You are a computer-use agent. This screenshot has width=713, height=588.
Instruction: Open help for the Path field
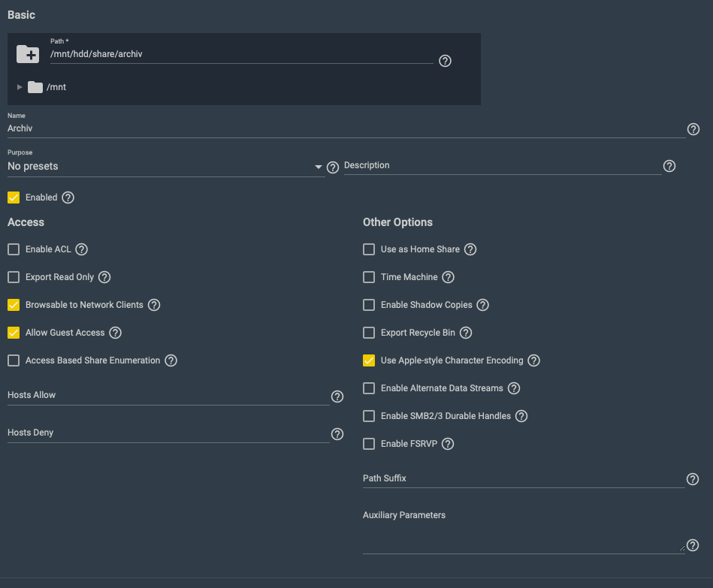point(445,61)
